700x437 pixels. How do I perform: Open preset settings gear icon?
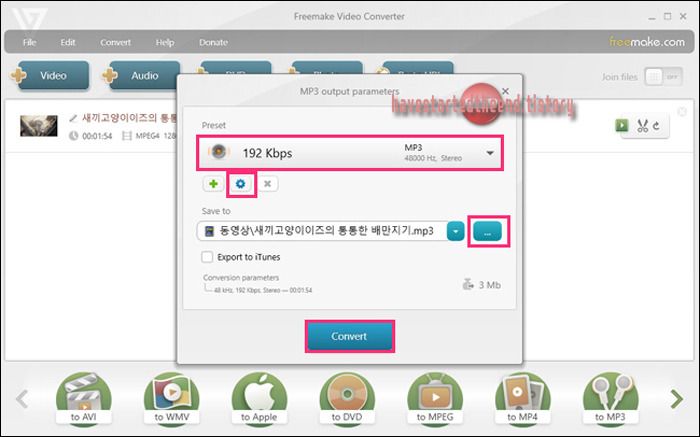(241, 183)
